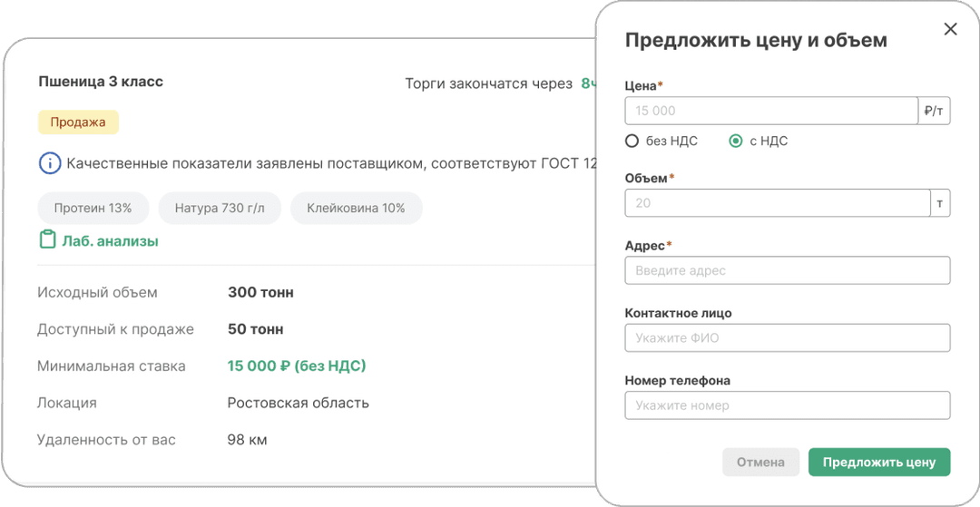The image size is (980, 507).
Task: Click the Продажа status badge
Action: (x=78, y=122)
